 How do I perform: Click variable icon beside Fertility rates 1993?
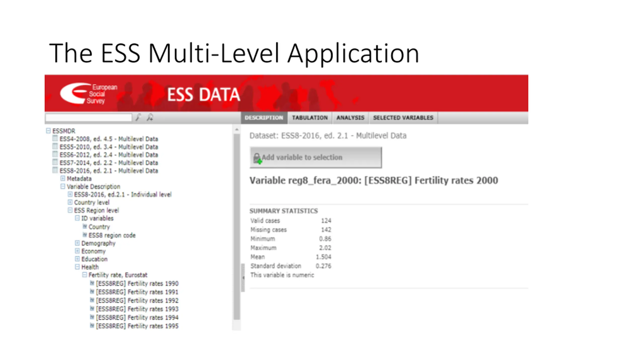point(92,308)
